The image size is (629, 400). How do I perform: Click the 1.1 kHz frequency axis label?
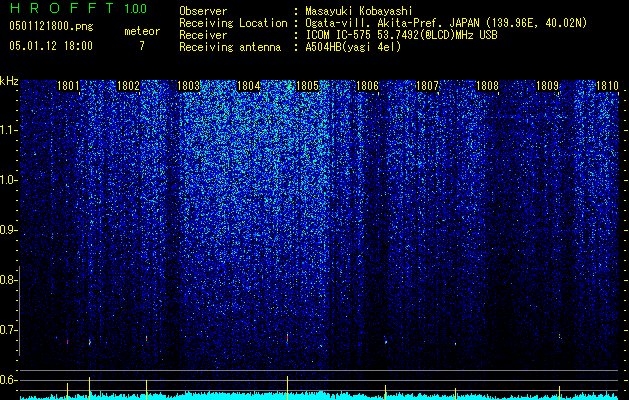tap(8, 130)
